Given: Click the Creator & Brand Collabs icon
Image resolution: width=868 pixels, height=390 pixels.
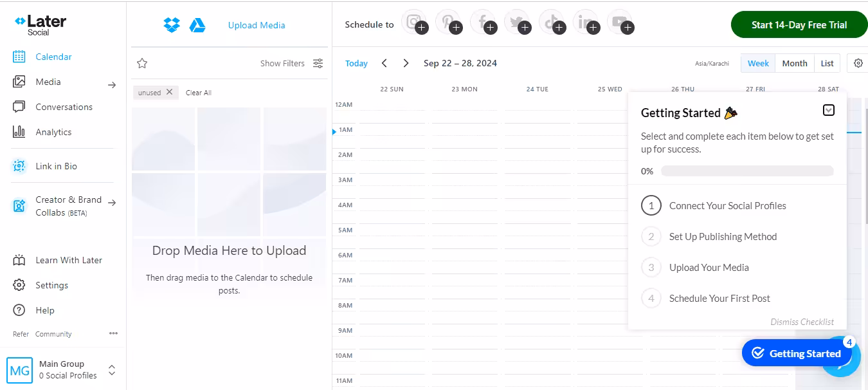Looking at the screenshot, I should click(19, 206).
